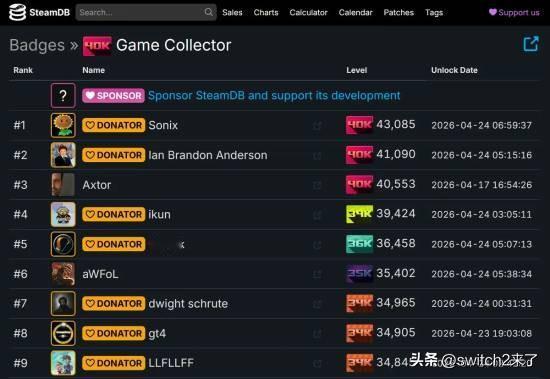Click 40K badge icon beside 41,090
The height and width of the screenshot is (379, 550).
tap(359, 155)
